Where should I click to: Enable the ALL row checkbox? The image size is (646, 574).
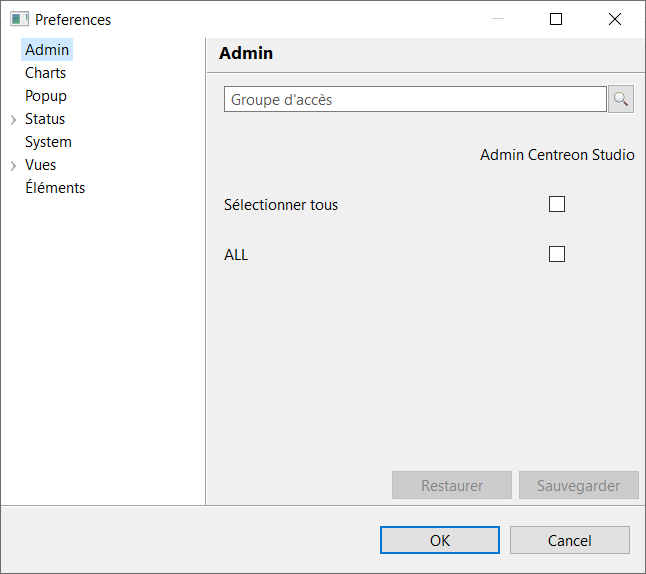[x=557, y=254]
